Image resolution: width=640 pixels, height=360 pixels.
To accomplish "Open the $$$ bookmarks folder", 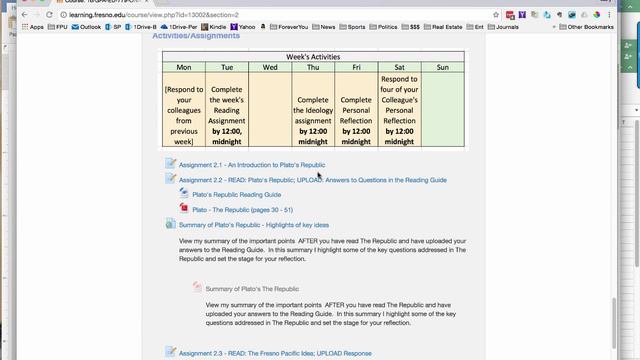I will coord(411,27).
